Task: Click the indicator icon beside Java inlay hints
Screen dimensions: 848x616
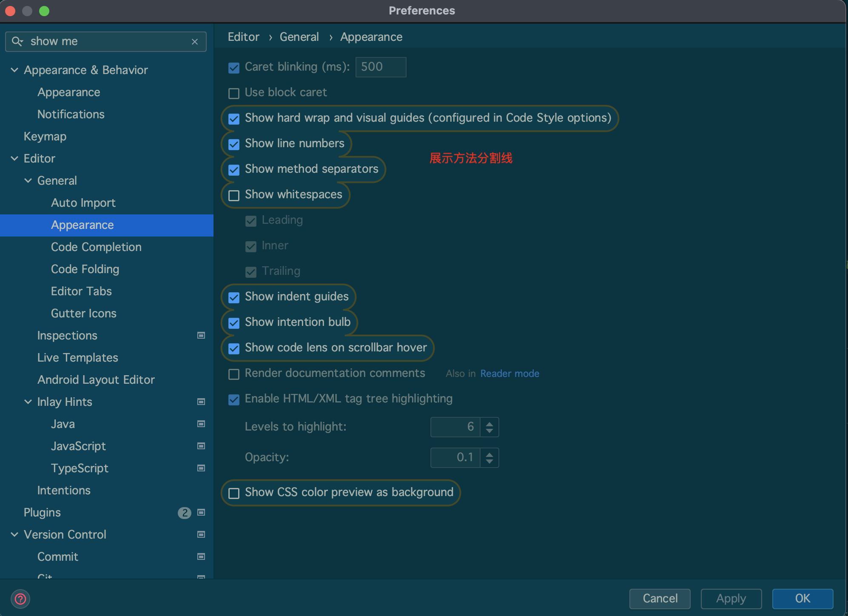Action: (201, 424)
